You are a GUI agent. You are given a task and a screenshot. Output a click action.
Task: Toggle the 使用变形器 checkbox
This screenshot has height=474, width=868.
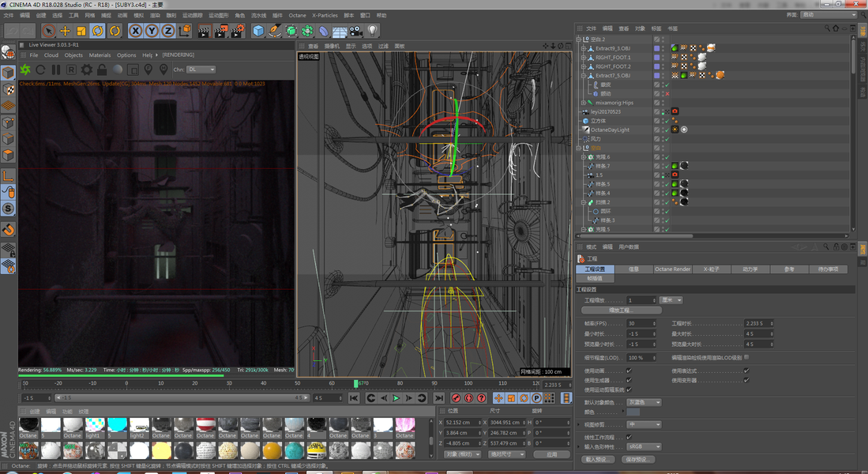click(746, 380)
